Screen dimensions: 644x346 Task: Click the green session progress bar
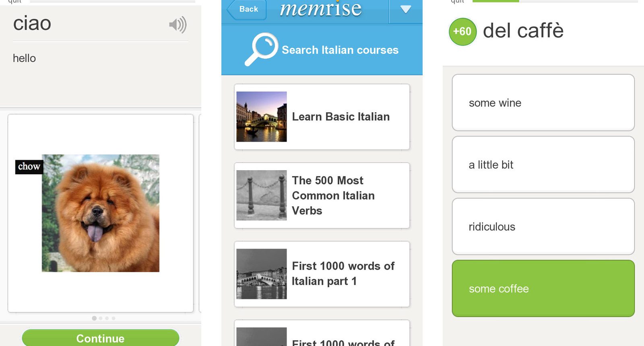click(x=495, y=1)
